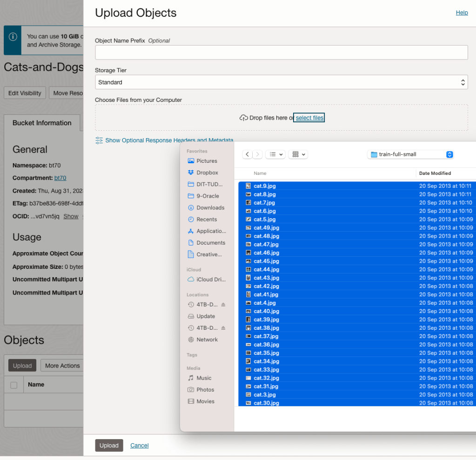The height and width of the screenshot is (460, 476).
Task: Click the Object Name Prefix field
Action: click(281, 53)
